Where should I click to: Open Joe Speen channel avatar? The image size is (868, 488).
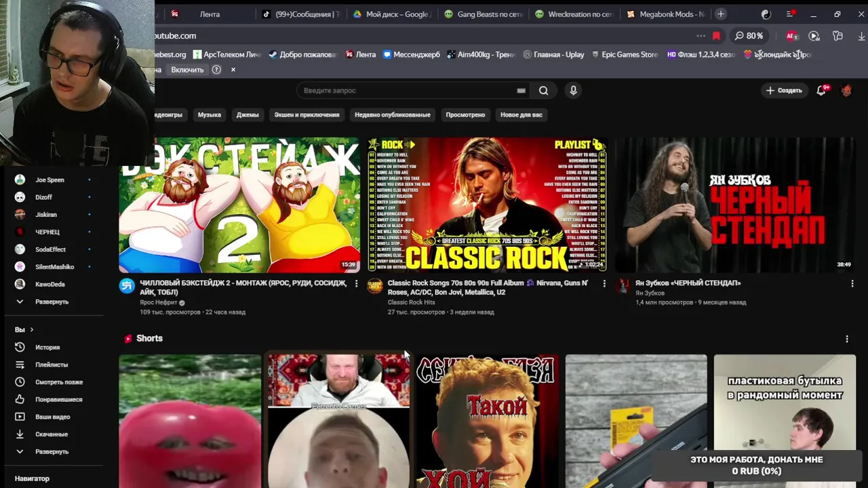20,180
